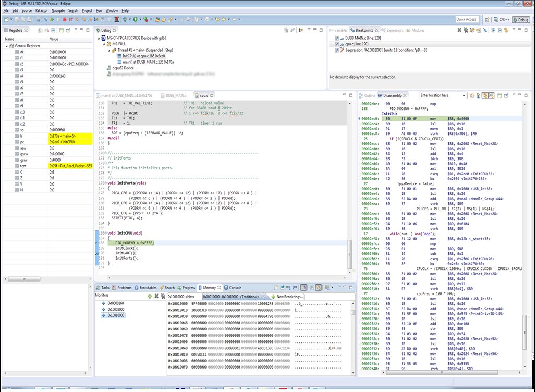The image size is (535, 392).
Task: Click the Skip All Breakpoints toolbar icon
Action: coord(45,19)
